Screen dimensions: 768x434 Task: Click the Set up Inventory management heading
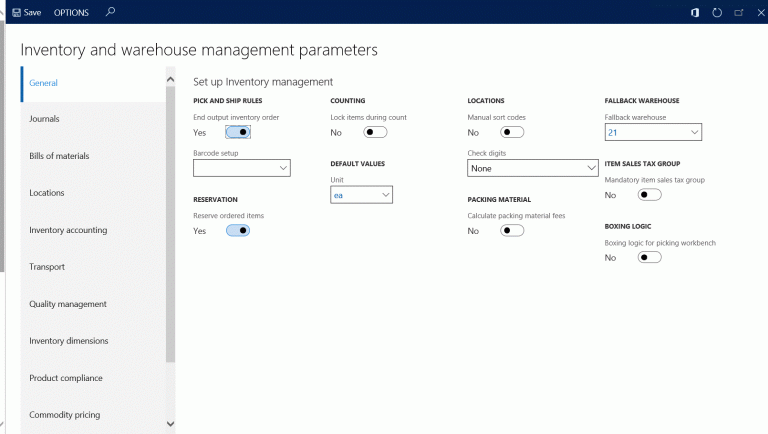click(x=263, y=82)
